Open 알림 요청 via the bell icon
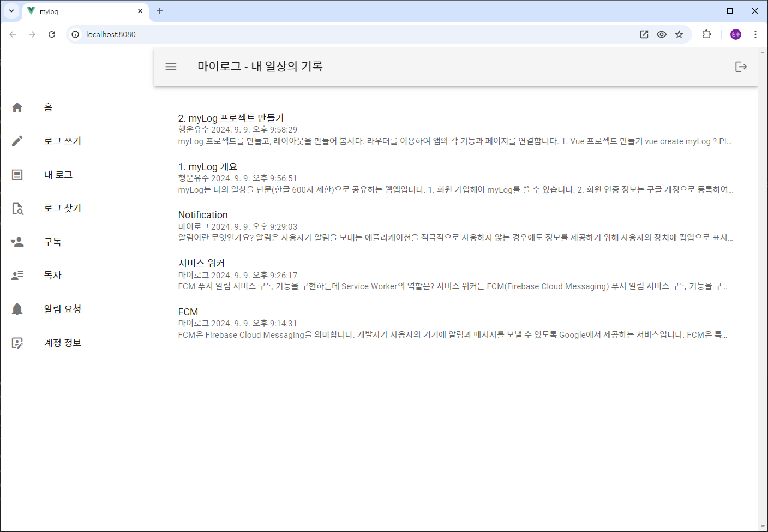 17,308
